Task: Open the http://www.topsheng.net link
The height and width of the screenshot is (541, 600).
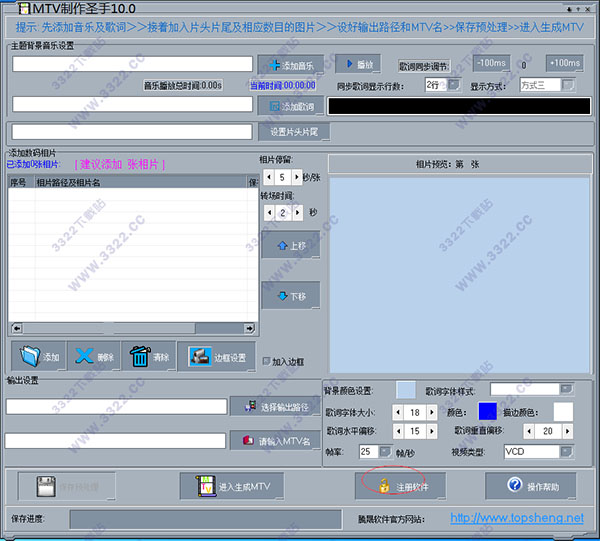Action: (x=517, y=518)
